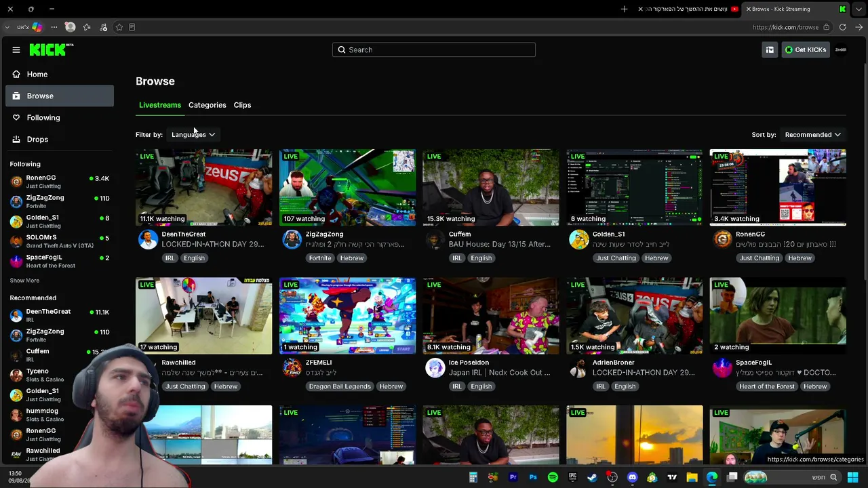
Task: Click the Hebrew tag under RonenGG's stream card
Action: (800, 258)
